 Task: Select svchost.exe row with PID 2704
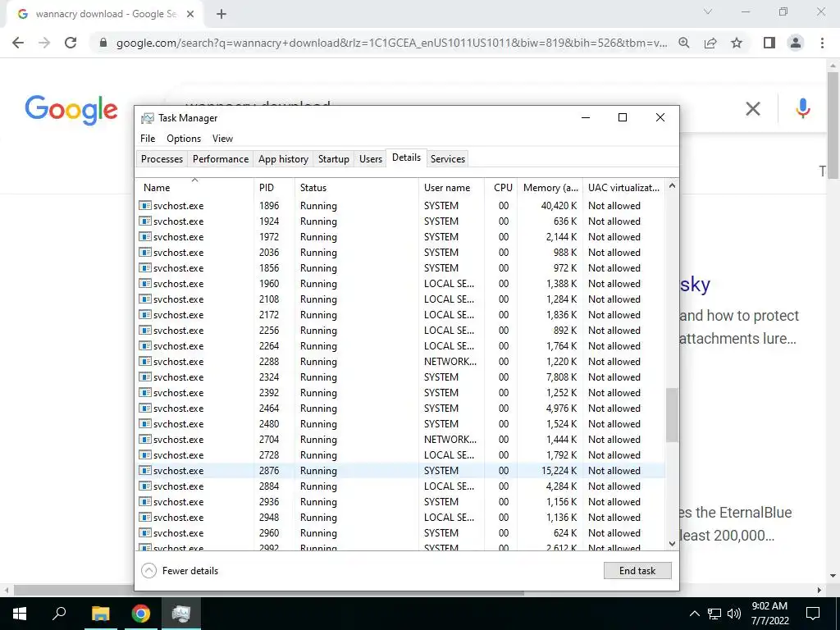(400, 440)
